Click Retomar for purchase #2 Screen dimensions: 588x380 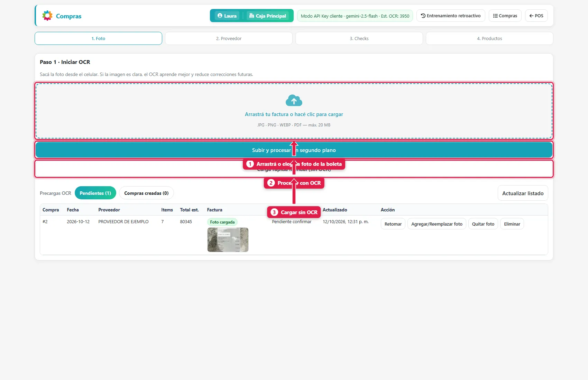pyautogui.click(x=393, y=224)
